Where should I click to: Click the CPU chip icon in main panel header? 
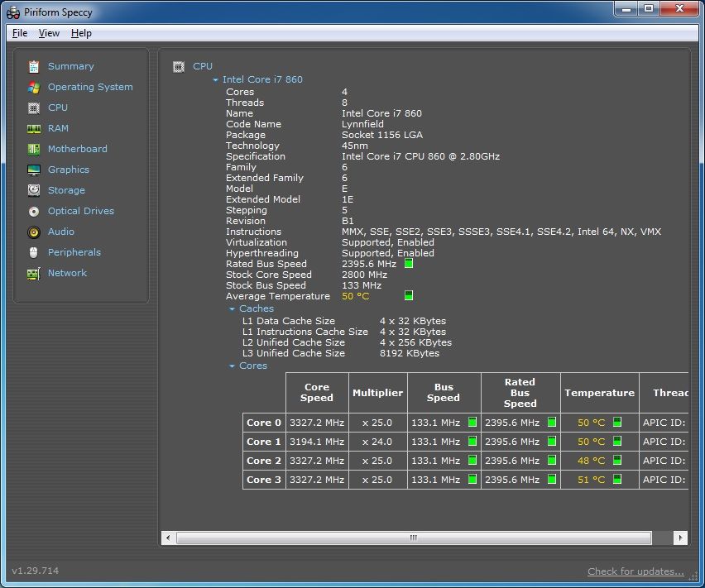tap(179, 67)
